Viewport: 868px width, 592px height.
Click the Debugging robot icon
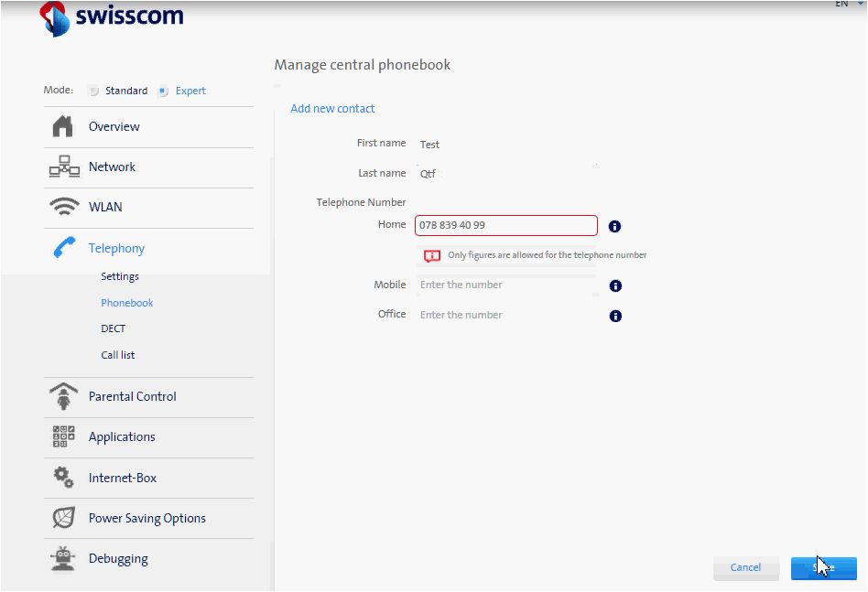coord(63,558)
